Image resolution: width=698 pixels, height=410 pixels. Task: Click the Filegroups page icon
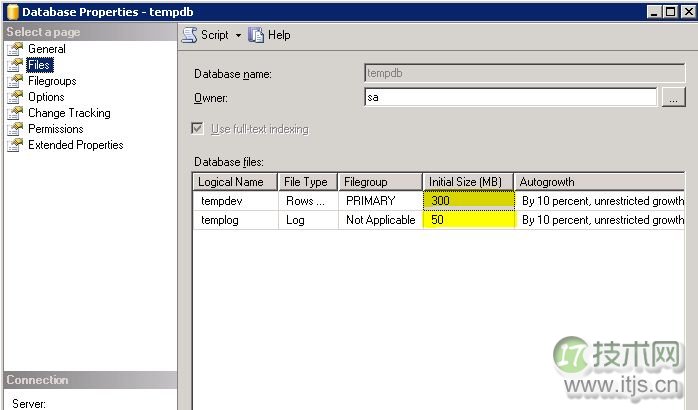click(15, 81)
